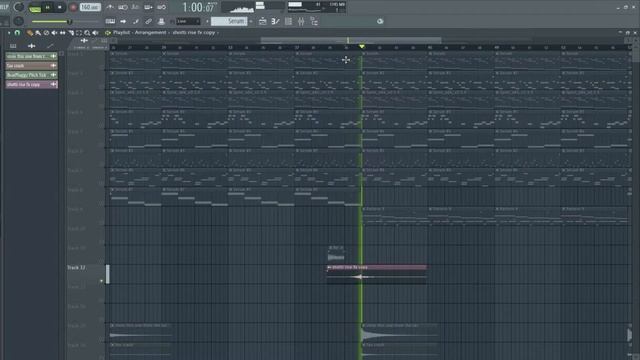Toggle loop recording icon
This screenshot has width=640, height=360.
[x=161, y=7]
